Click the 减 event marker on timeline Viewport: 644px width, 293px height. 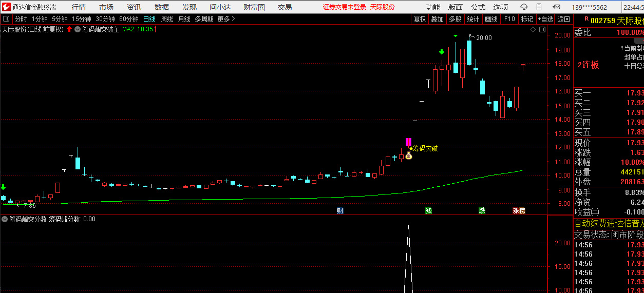(x=428, y=210)
